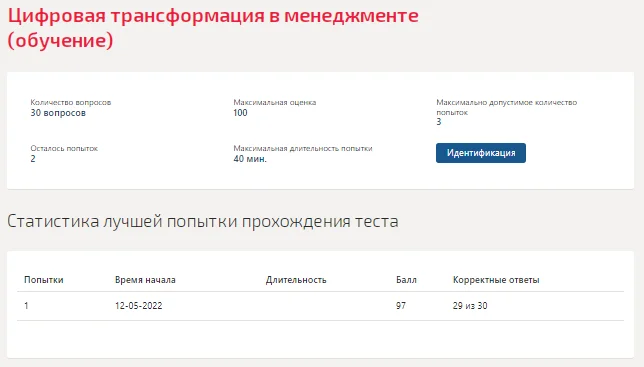The width and height of the screenshot is (644, 367).
Task: Click the maximum score value 100
Action: click(x=240, y=113)
